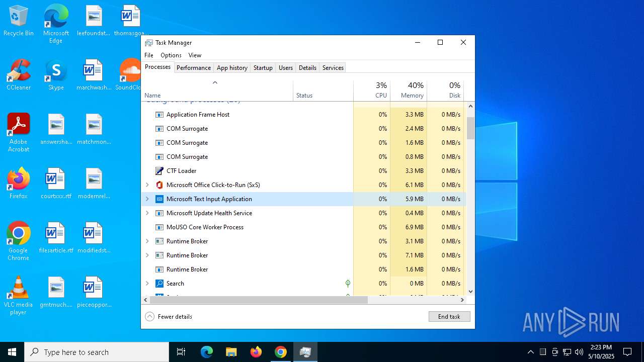Viewport: 644px width, 362px height.
Task: Switch to the Performance tab
Action: pyautogui.click(x=194, y=68)
